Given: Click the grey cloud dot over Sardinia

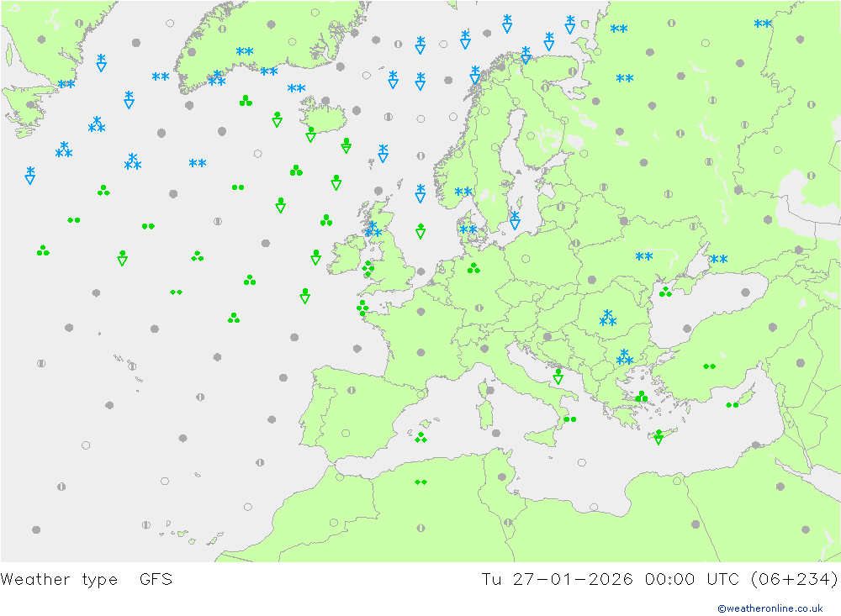Looking at the screenshot, I should point(491,390).
